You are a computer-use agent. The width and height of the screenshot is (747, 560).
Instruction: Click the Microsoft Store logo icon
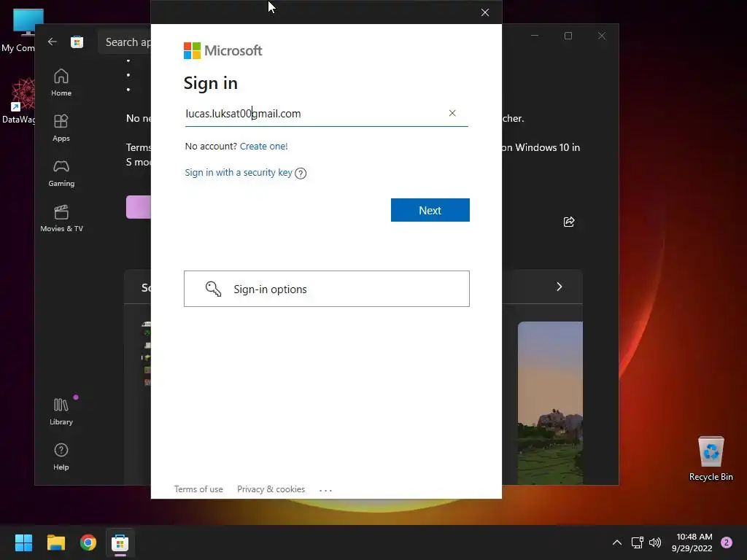tap(77, 42)
